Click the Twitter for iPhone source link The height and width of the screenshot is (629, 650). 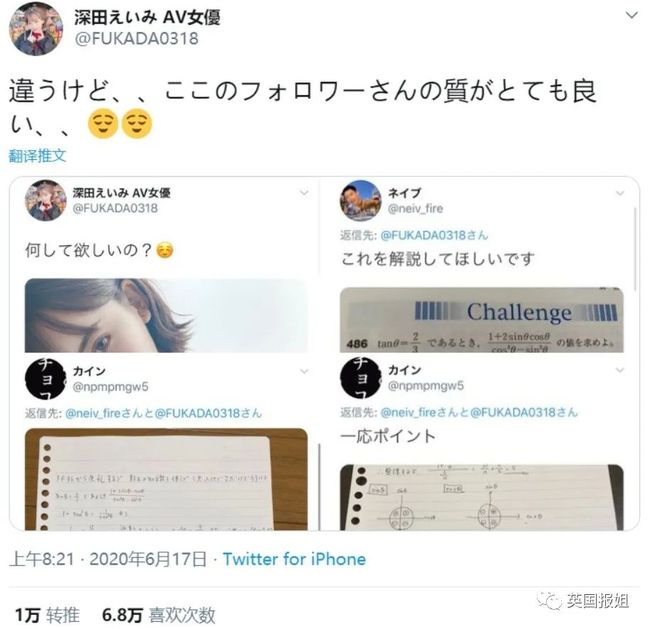point(294,559)
